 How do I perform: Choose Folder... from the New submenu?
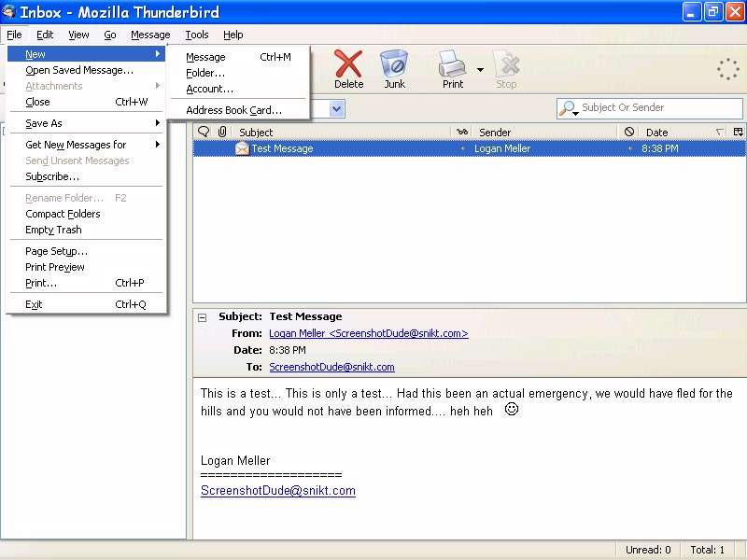coord(238,73)
